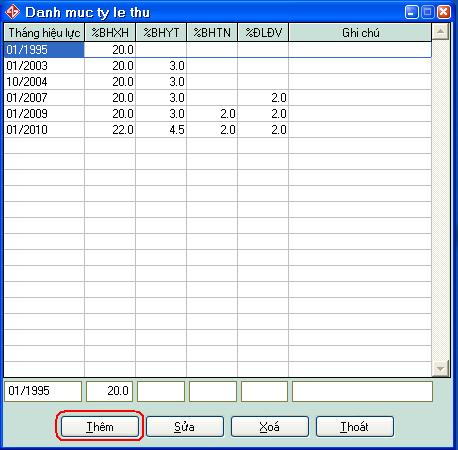Click the empty BHYT input field

(161, 391)
